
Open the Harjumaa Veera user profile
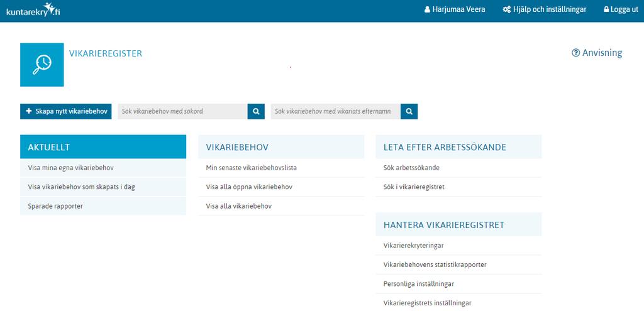[x=455, y=9]
